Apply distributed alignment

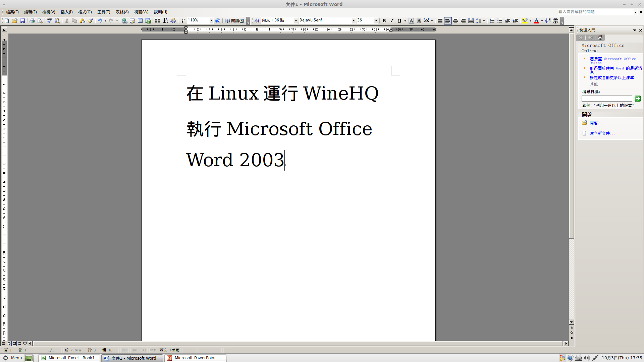point(471,21)
